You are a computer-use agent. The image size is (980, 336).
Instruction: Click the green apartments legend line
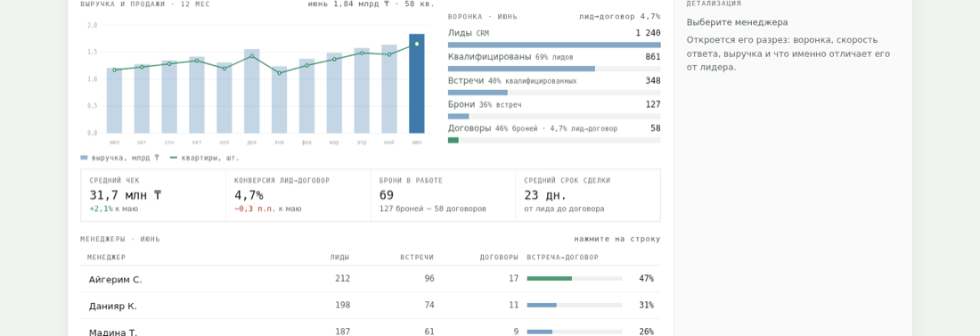point(174,159)
